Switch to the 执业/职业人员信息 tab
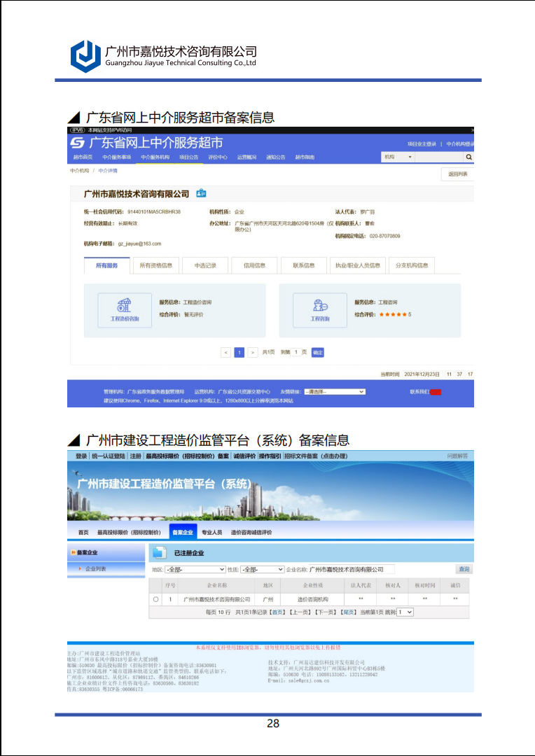 pos(358,266)
